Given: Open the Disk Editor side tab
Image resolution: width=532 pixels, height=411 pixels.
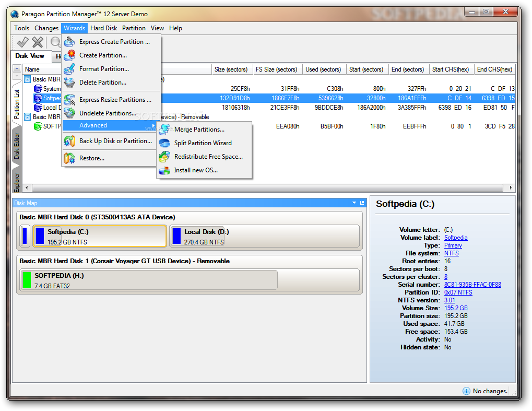Looking at the screenshot, I should (17, 146).
